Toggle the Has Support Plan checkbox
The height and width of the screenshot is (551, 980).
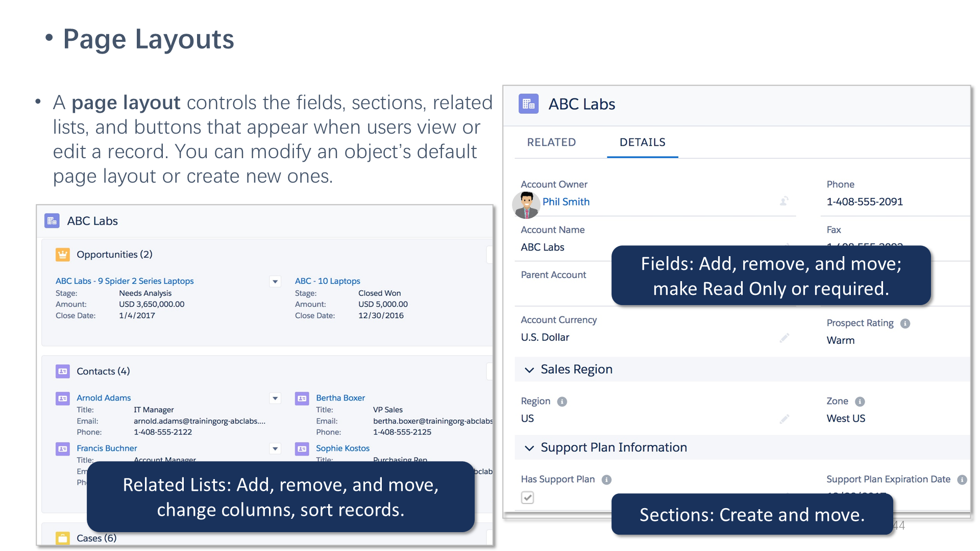point(527,497)
